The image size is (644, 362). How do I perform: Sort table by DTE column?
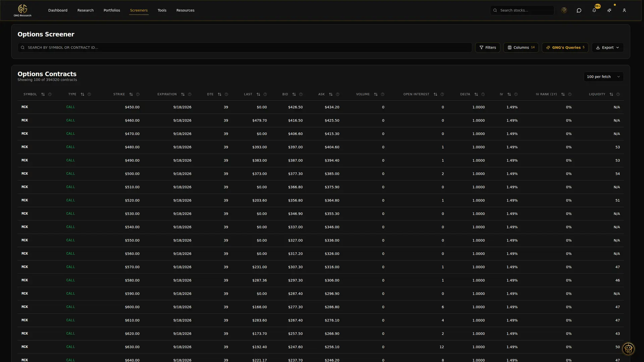[x=220, y=95]
